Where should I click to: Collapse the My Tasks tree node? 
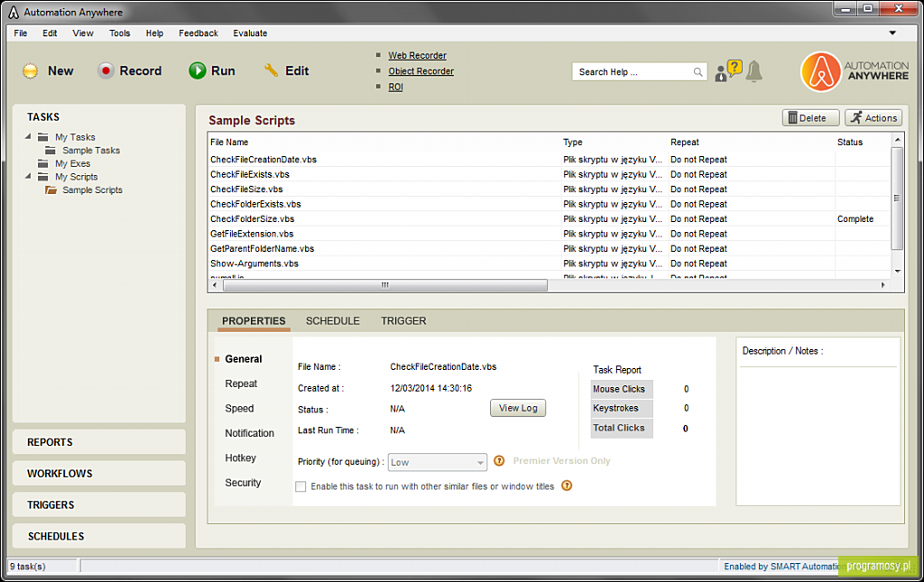pyautogui.click(x=28, y=136)
